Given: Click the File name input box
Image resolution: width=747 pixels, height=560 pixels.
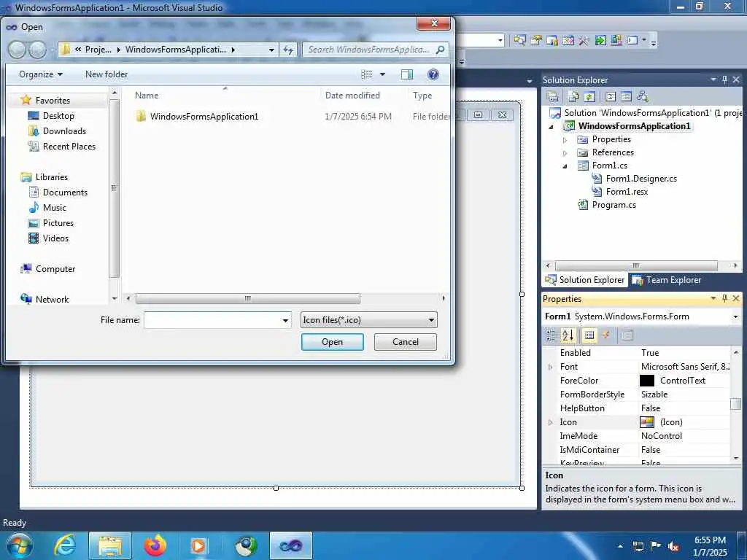Looking at the screenshot, I should tap(212, 320).
